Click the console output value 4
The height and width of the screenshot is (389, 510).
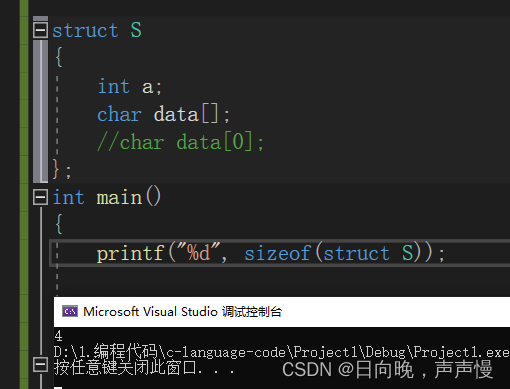tap(59, 336)
